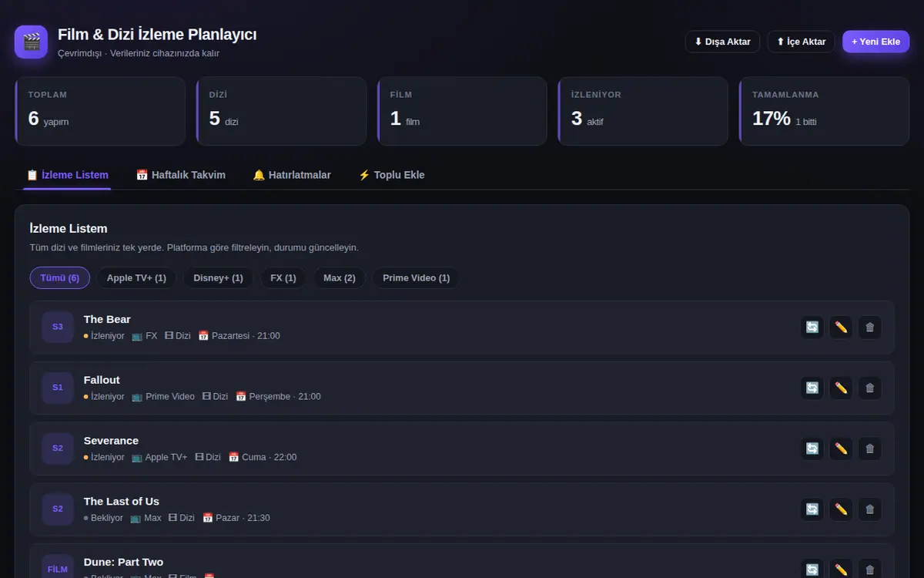Edit The Bear with pencil icon
924x578 pixels.
point(841,328)
